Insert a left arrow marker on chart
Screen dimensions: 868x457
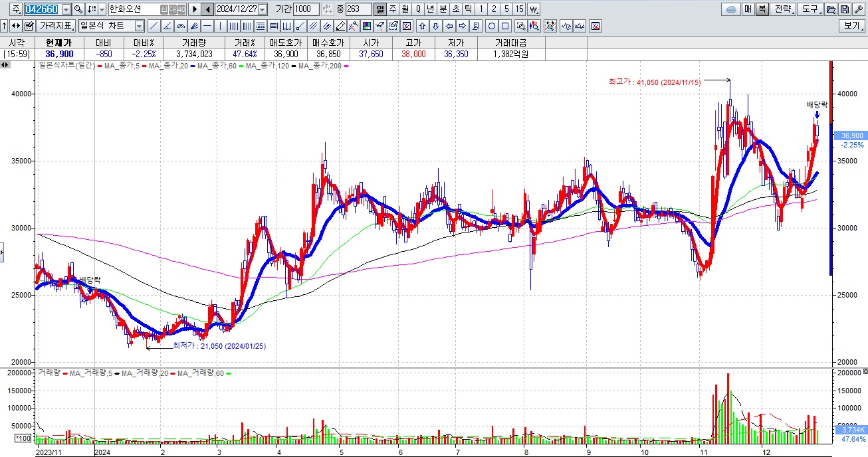click(x=449, y=26)
